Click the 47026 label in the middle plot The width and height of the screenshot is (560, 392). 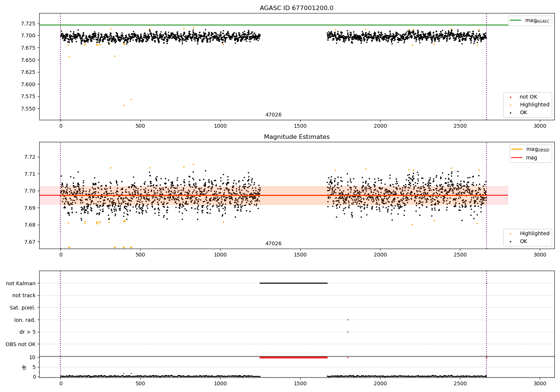pos(273,244)
